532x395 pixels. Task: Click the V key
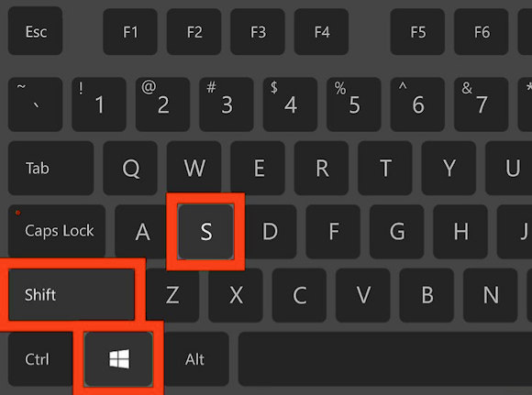pos(363,295)
